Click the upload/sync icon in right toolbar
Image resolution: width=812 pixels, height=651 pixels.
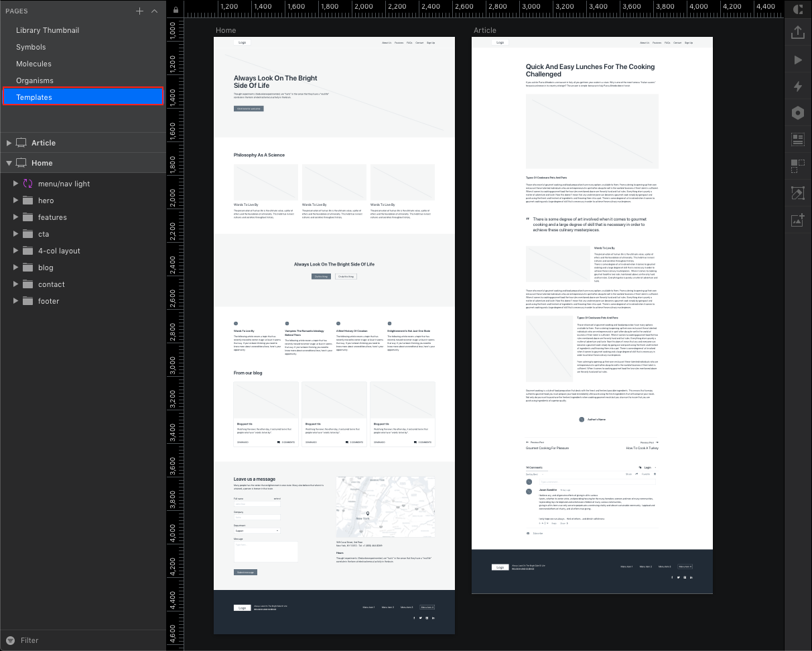798,32
